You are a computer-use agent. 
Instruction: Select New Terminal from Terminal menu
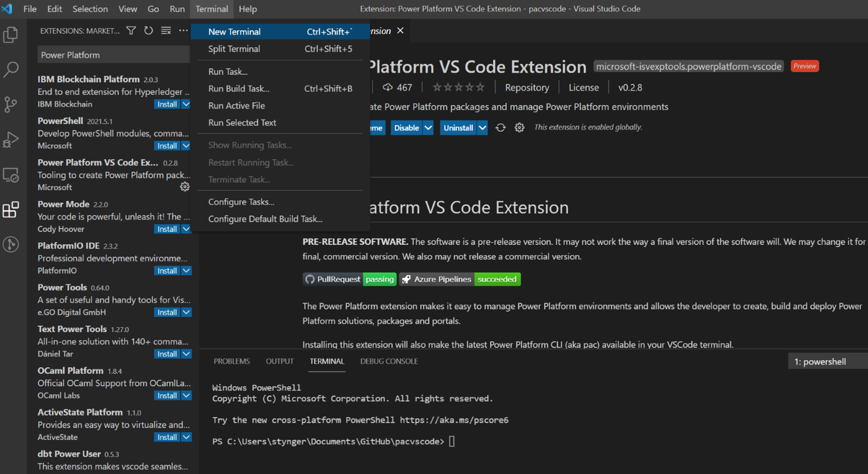(x=234, y=32)
